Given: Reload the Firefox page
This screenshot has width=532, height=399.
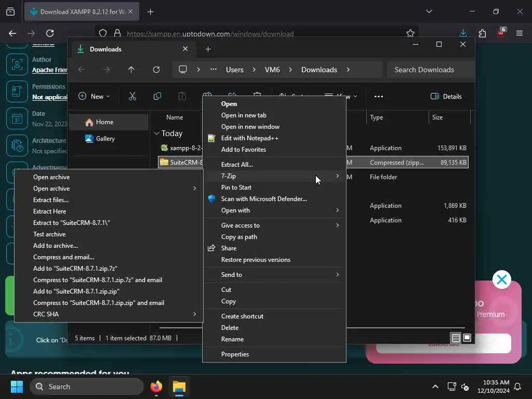Looking at the screenshot, I should pos(50,33).
